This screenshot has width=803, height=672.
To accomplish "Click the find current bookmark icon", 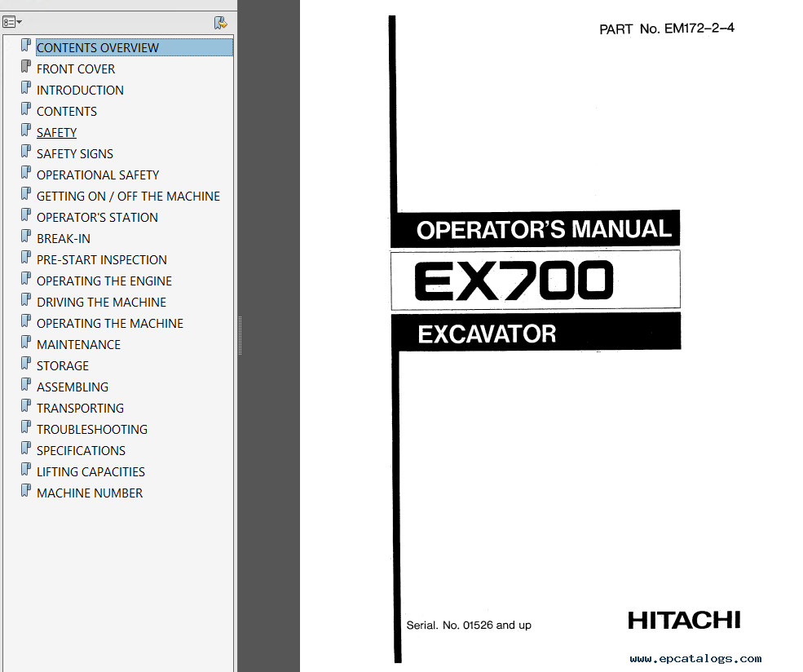I will [x=221, y=23].
